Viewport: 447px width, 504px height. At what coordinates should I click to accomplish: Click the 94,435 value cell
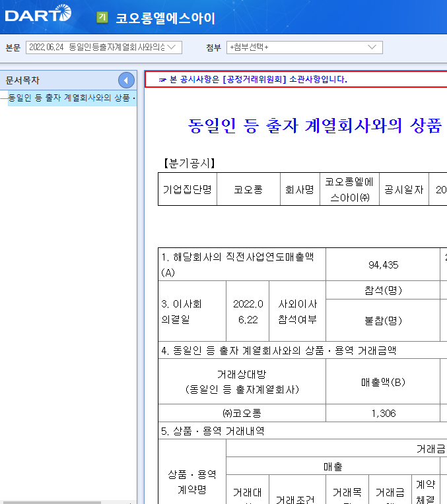tap(383, 265)
